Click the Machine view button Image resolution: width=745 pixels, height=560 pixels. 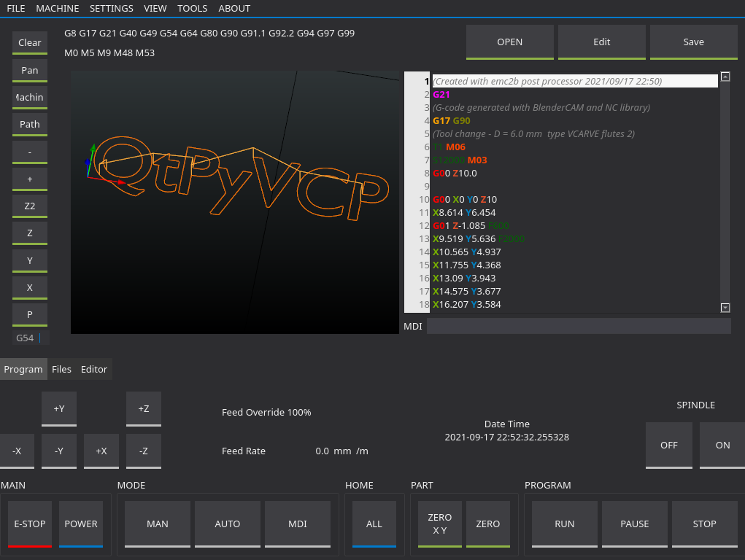tap(30, 98)
